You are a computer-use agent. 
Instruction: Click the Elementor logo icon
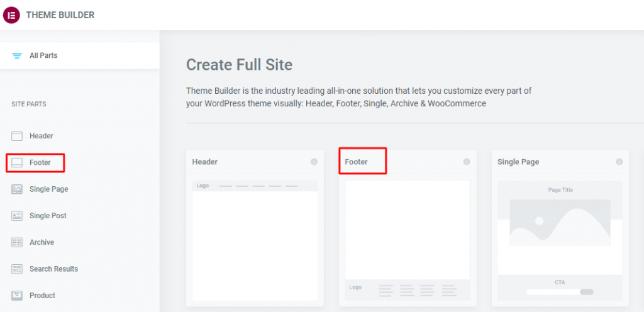click(11, 15)
